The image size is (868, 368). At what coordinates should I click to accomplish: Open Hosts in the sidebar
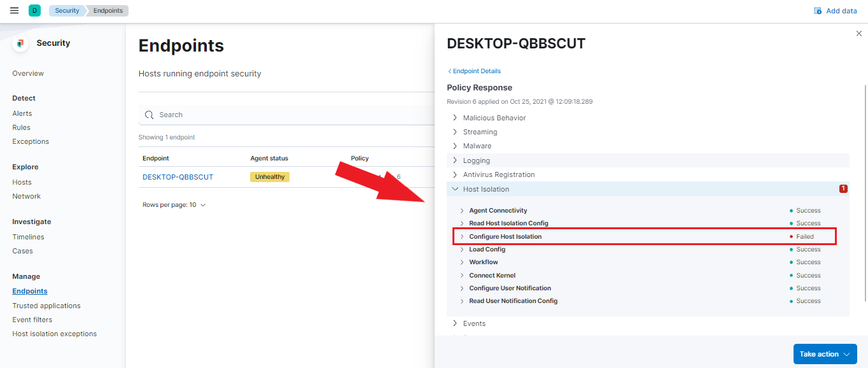(x=22, y=182)
